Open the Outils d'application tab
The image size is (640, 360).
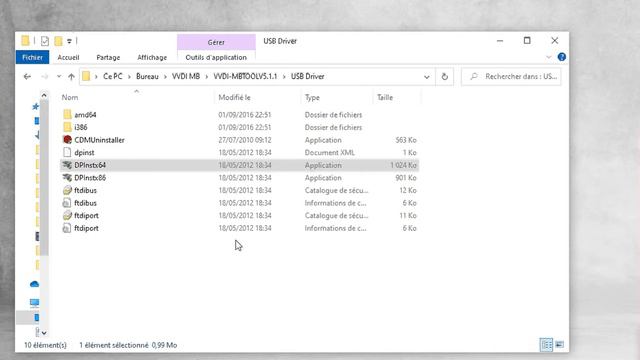tap(216, 58)
